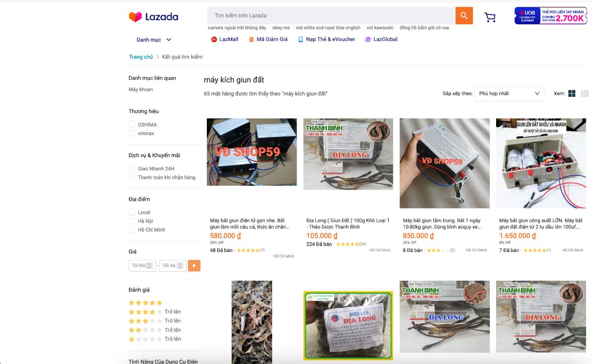Image resolution: width=593 pixels, height=364 pixels.
Task: Expand the Danh mục categories dropdown
Action: tap(154, 40)
